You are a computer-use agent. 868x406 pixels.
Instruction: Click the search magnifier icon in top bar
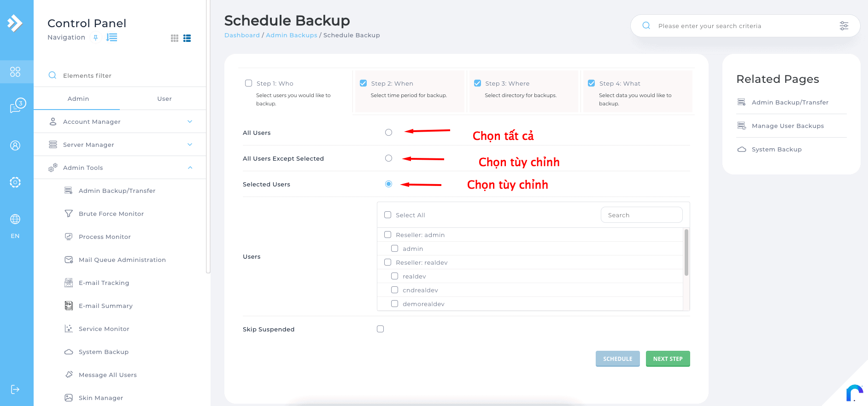point(646,26)
